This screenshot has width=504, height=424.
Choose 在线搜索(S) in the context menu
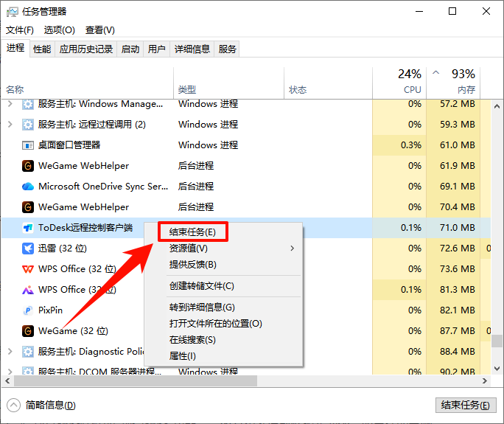click(x=192, y=340)
